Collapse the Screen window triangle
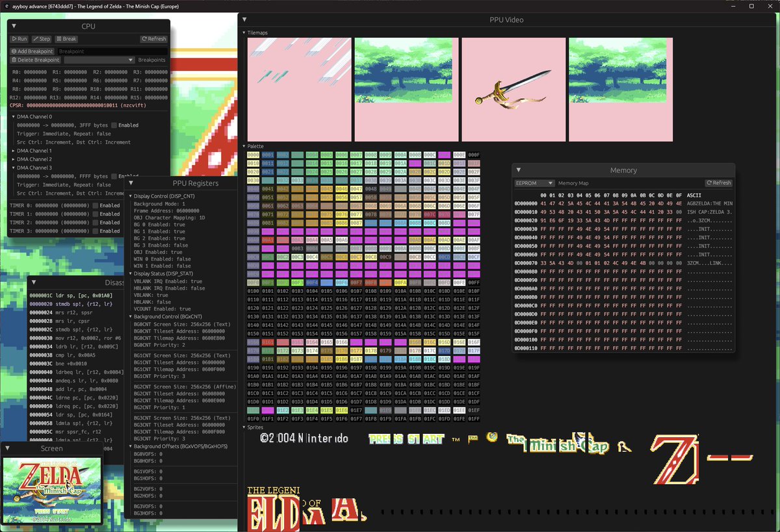The height and width of the screenshot is (532, 780). click(8, 449)
